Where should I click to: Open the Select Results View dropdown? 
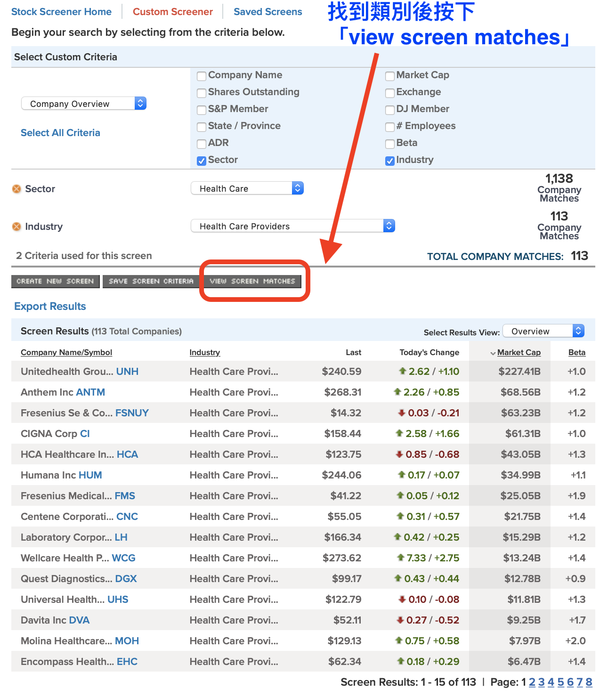[544, 331]
